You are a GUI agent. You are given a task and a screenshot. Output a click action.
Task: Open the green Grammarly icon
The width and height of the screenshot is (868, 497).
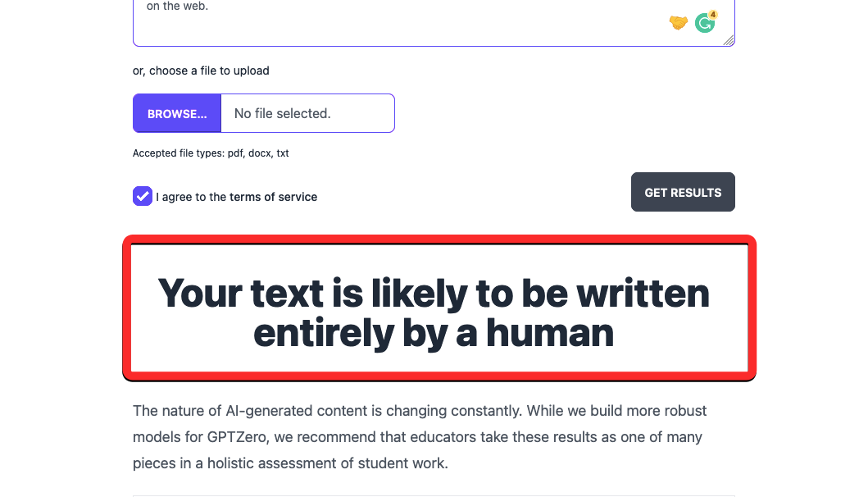704,24
